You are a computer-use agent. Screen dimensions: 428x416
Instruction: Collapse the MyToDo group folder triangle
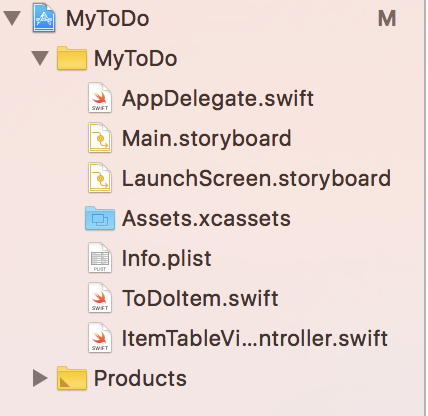[40, 58]
